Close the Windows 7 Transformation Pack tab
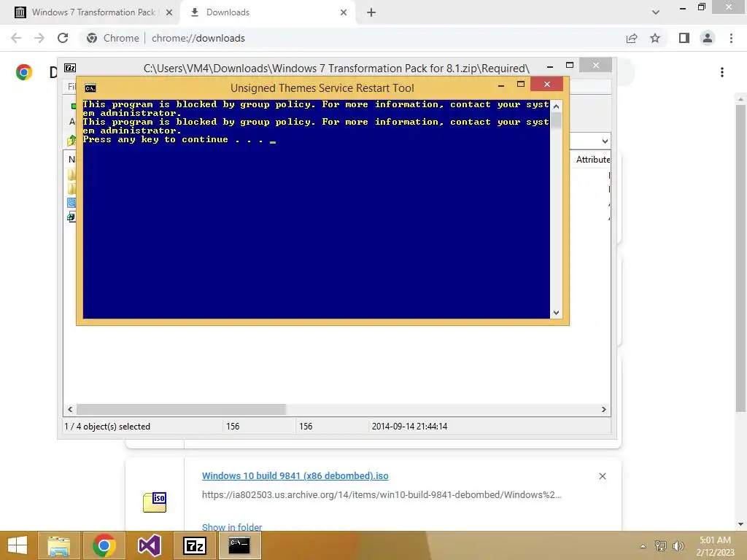This screenshot has height=560, width=747. point(169,12)
